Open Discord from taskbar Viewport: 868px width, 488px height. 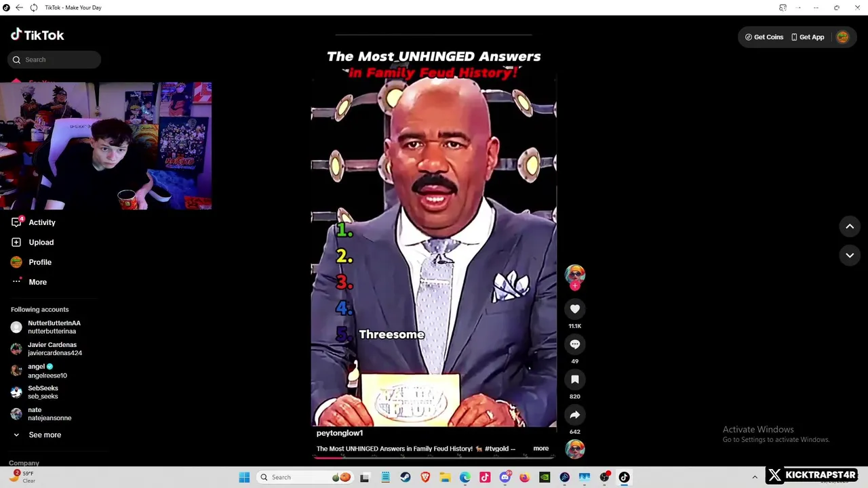pyautogui.click(x=505, y=477)
